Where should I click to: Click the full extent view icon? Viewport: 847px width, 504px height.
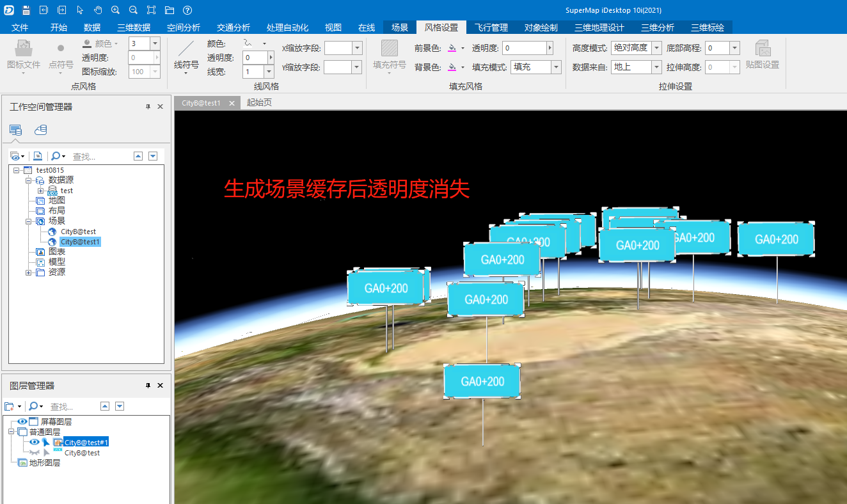[151, 10]
